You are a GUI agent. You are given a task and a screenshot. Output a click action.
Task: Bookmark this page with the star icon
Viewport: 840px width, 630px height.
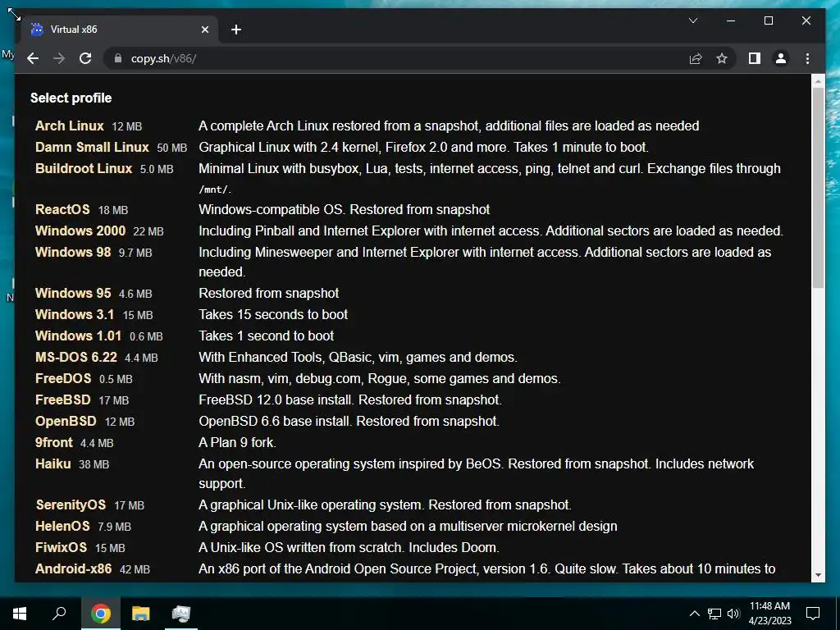pos(722,58)
